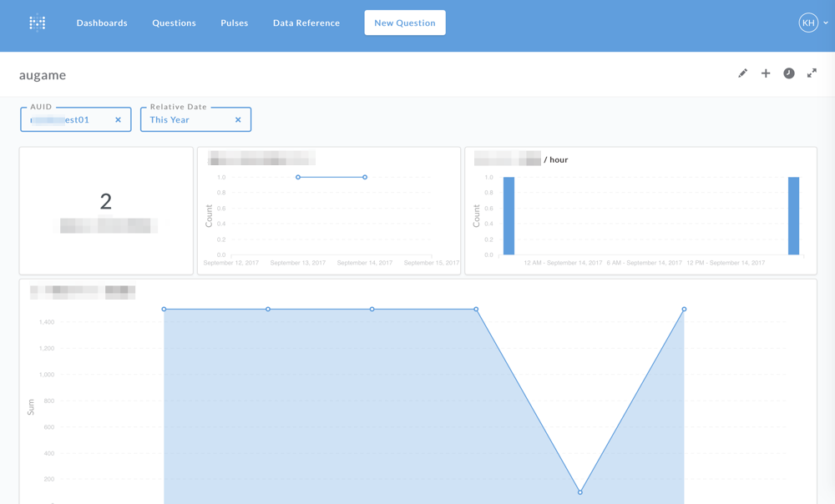Screen dimensions: 835x504
Task: Open the Pulses section
Action: (235, 23)
